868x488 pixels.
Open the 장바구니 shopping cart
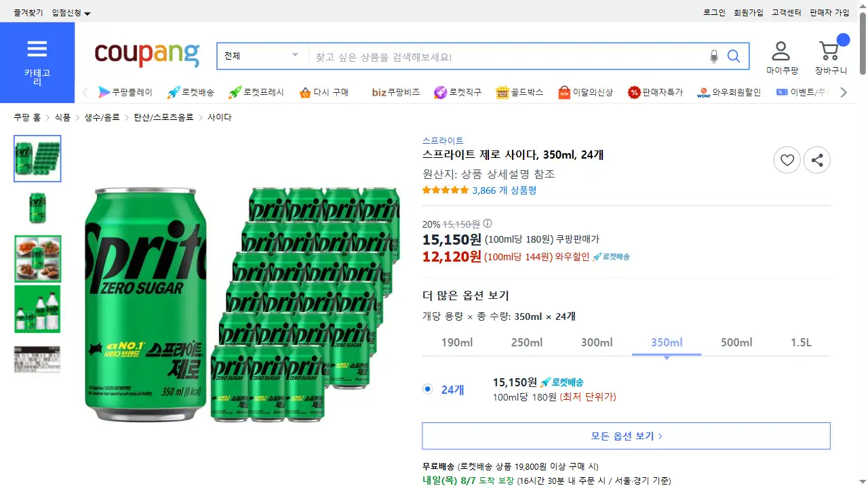[831, 57]
